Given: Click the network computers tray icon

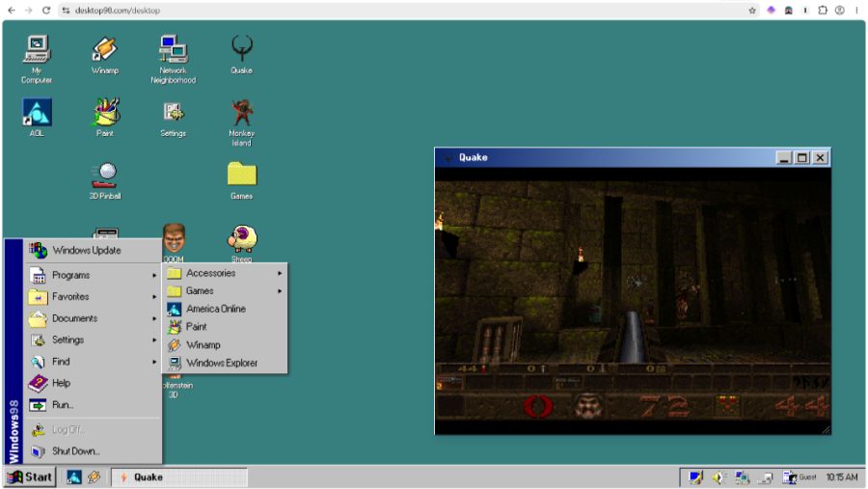Looking at the screenshot, I should (x=743, y=477).
